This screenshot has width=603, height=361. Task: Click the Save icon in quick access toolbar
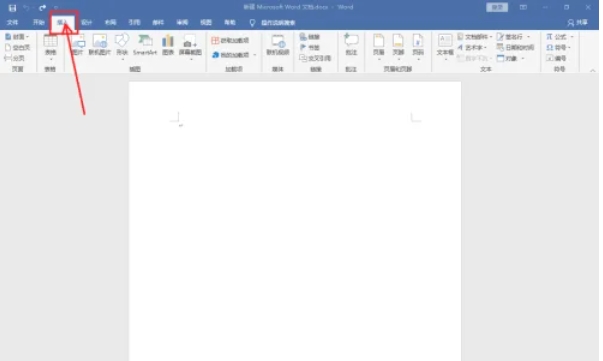[x=12, y=8]
